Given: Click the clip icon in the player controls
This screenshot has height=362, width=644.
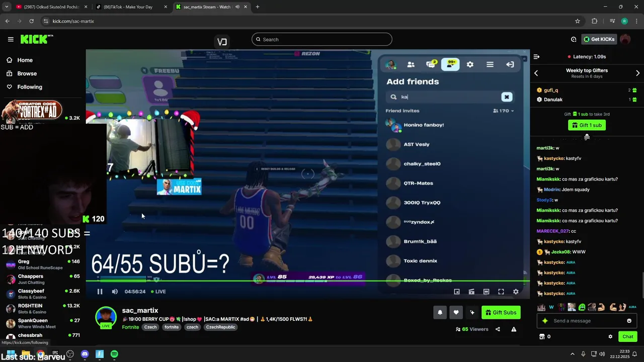Looking at the screenshot, I should 471,292.
